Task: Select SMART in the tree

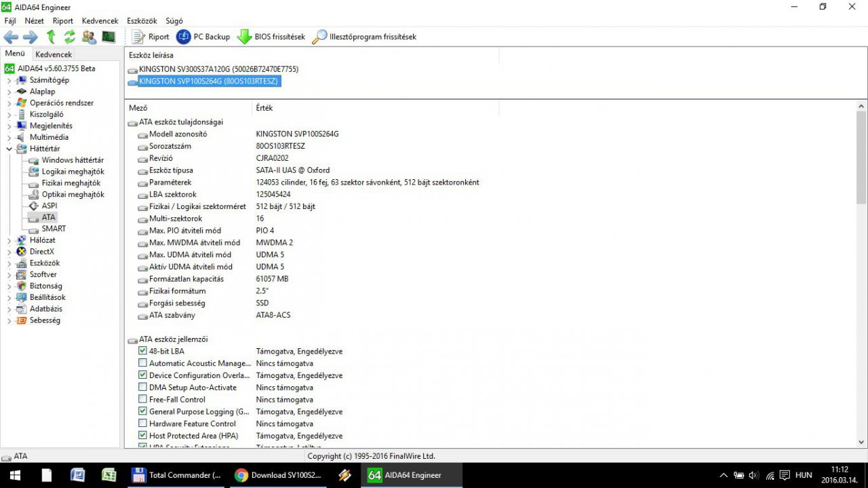Action: 54,229
